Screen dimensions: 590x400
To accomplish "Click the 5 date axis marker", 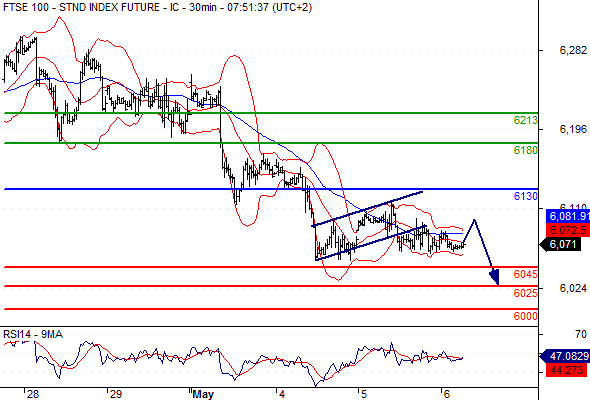I will click(363, 394).
